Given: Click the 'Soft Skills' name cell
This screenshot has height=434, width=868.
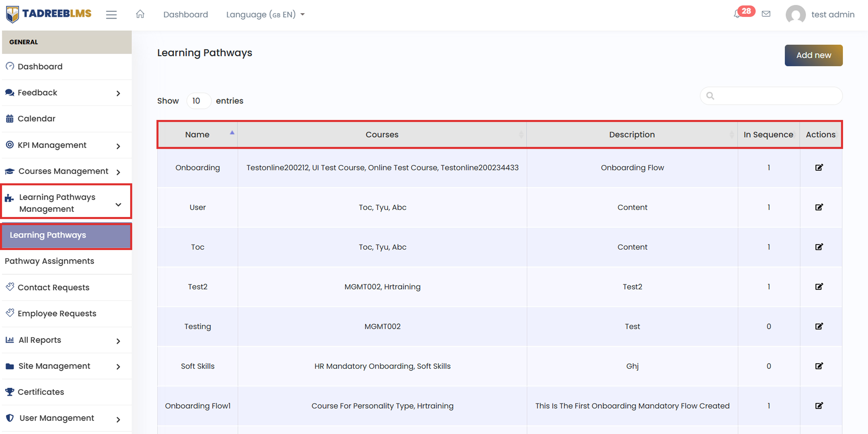Looking at the screenshot, I should click(x=197, y=366).
